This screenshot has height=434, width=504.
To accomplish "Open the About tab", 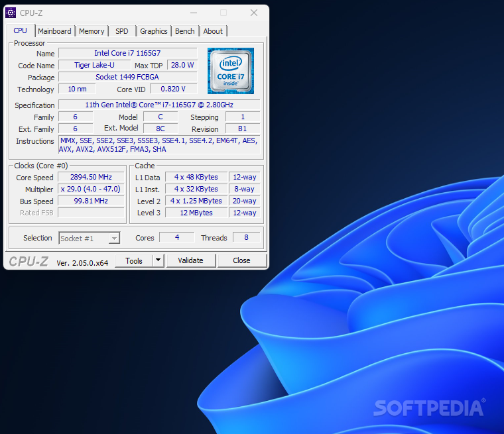I will 213,31.
